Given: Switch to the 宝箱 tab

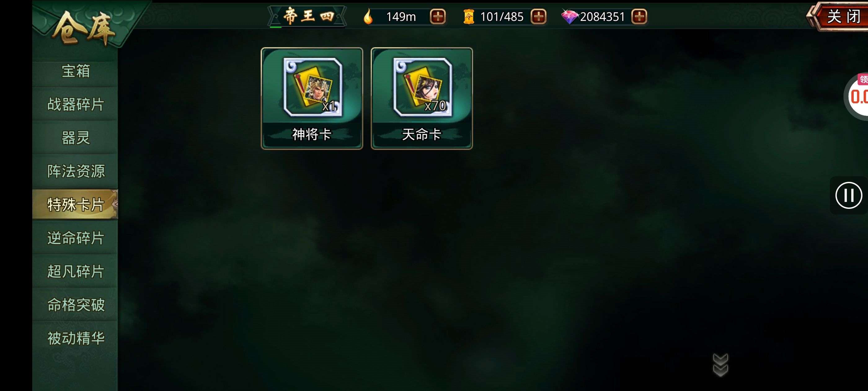Looking at the screenshot, I should pos(75,71).
